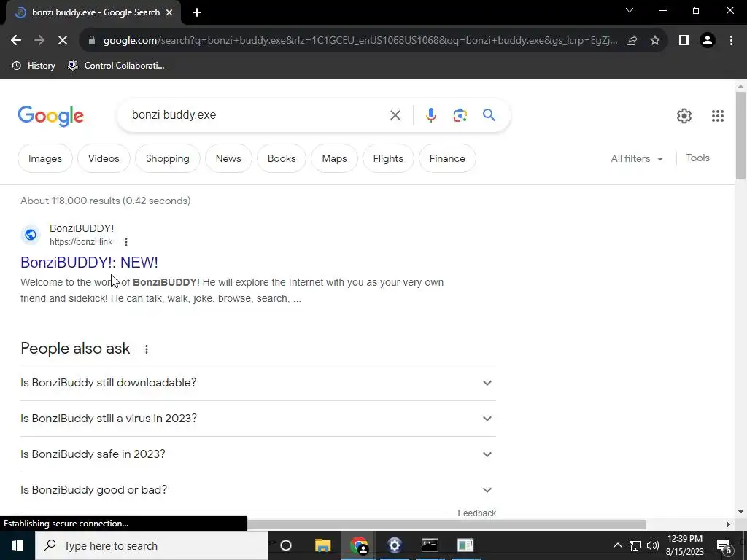Click the https://bonzi.link site address
Viewport: 747px width, 560px height.
(x=81, y=242)
